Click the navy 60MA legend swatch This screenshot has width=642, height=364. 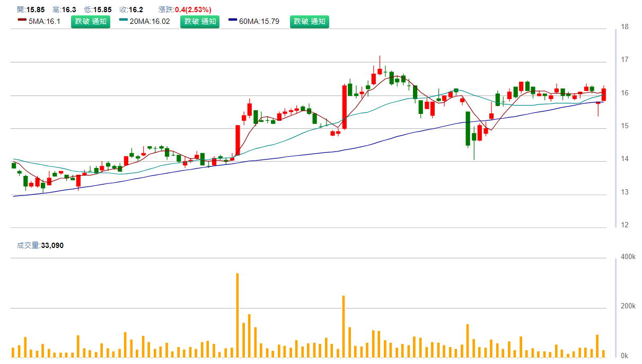pyautogui.click(x=233, y=20)
